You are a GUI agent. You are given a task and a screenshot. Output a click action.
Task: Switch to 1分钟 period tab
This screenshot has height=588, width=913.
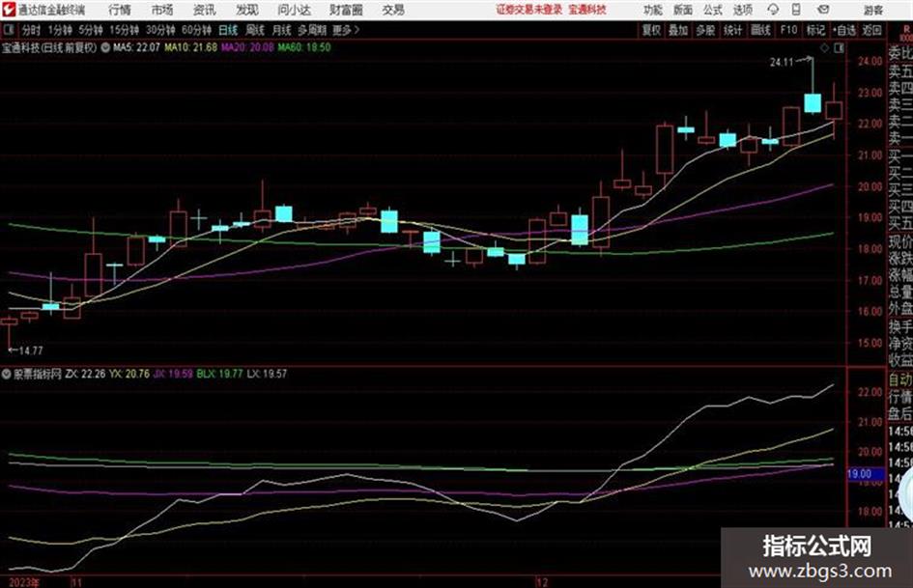coord(59,30)
